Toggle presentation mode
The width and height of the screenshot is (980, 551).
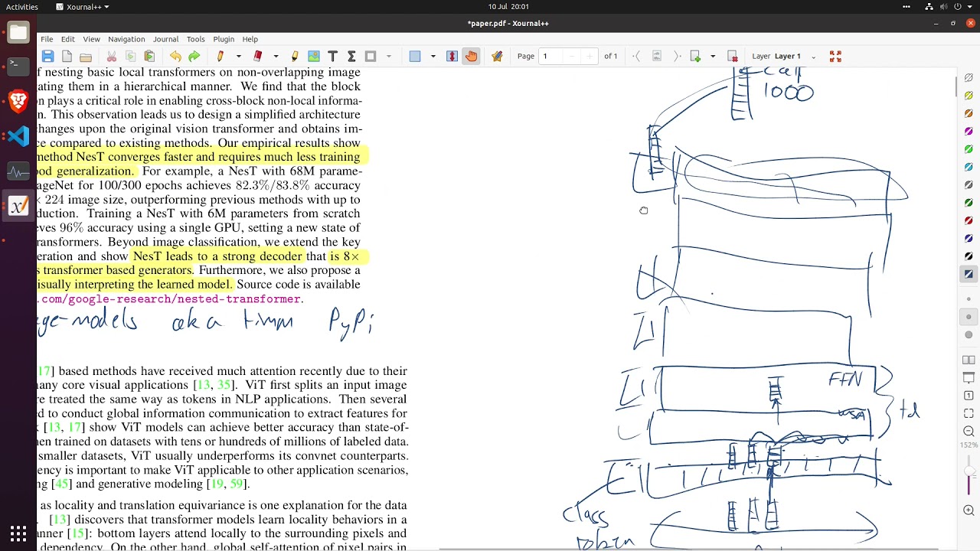click(969, 377)
